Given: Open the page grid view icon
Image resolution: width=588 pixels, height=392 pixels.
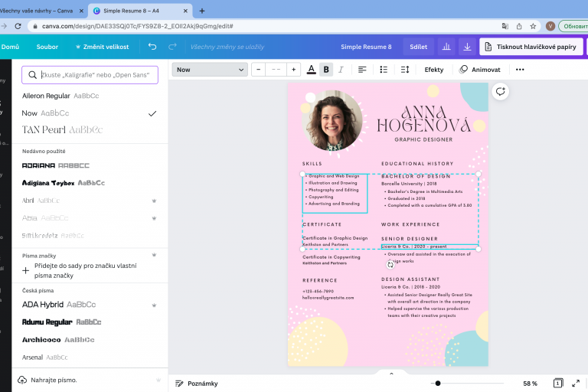Looking at the screenshot, I should (558, 383).
